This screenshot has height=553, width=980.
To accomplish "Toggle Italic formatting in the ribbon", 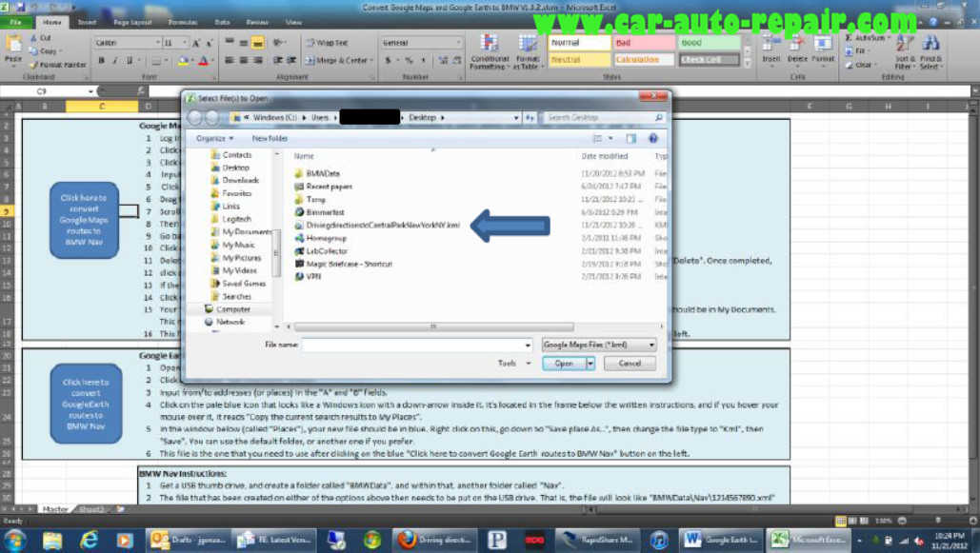I will coord(115,61).
